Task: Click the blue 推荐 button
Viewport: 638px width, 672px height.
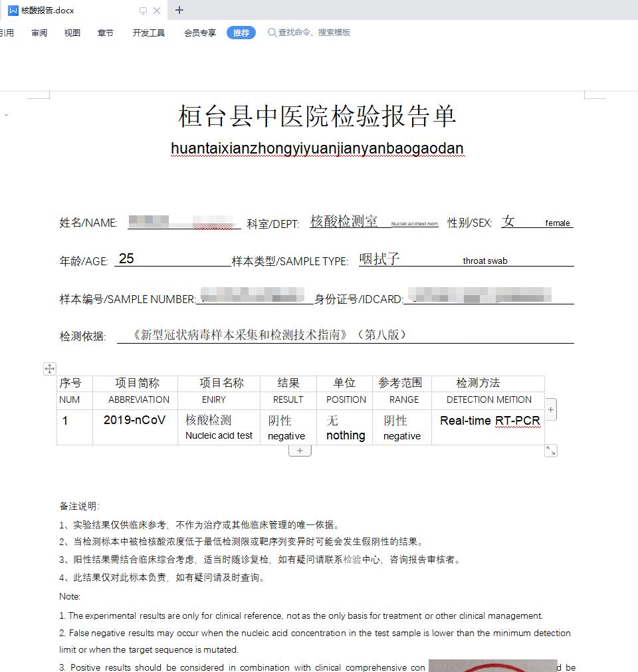Action: (241, 32)
